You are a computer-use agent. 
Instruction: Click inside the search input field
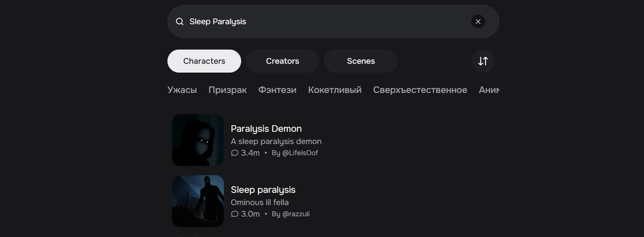tap(326, 22)
